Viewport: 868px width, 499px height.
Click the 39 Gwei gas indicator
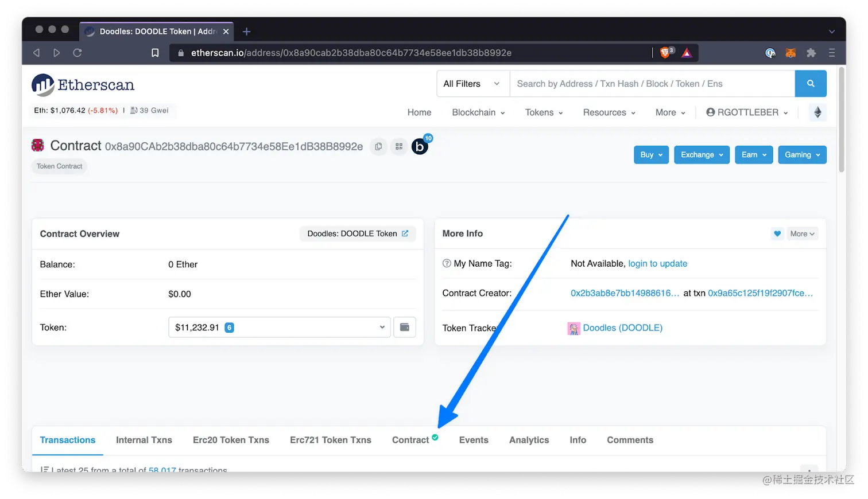click(149, 110)
